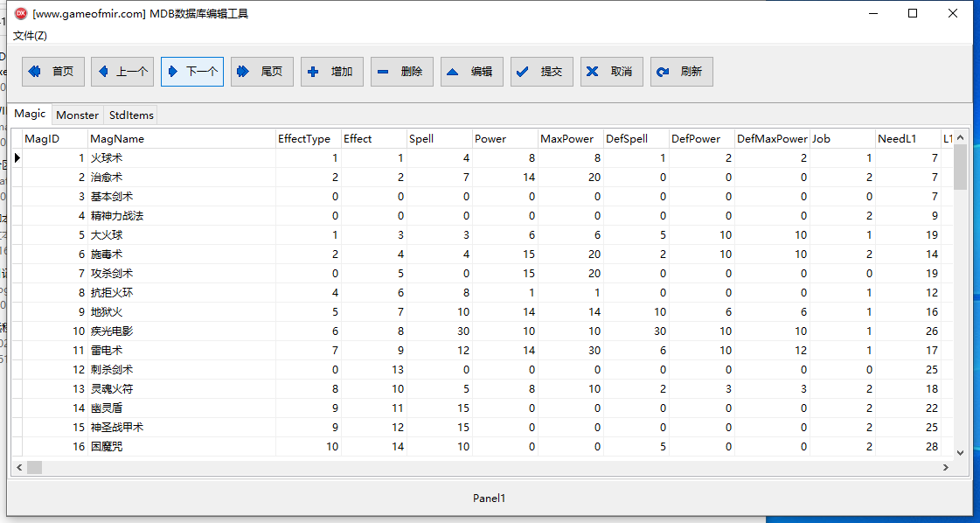
Task: Go to previous record with 上一个
Action: [x=122, y=72]
